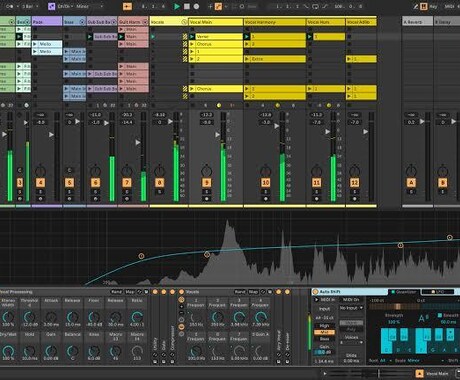Click the Utility device activator circle
The width and height of the screenshot is (460, 380).
(155, 292)
